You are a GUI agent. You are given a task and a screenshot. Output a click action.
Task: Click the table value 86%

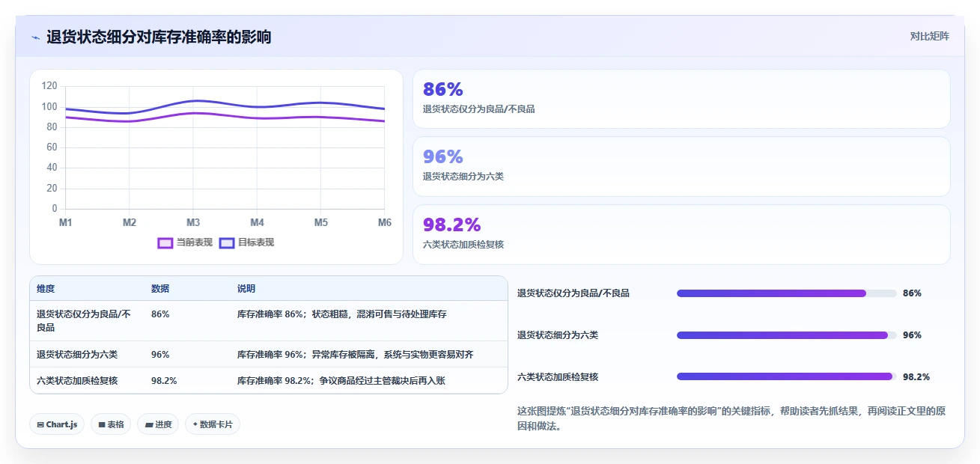[160, 314]
